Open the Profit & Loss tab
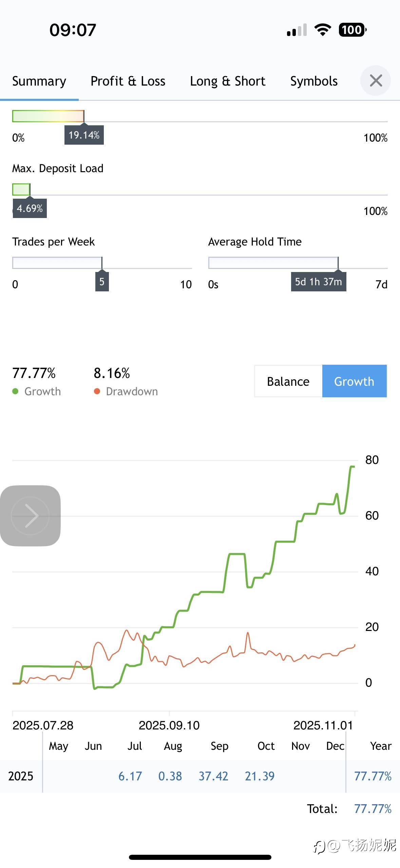Viewport: 400px width, 868px height. point(128,81)
